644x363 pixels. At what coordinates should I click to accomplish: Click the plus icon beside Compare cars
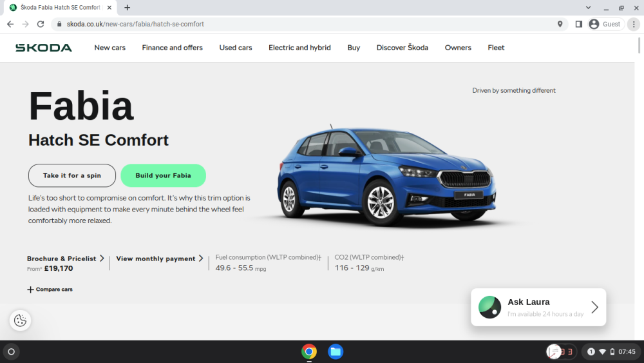[x=30, y=289]
